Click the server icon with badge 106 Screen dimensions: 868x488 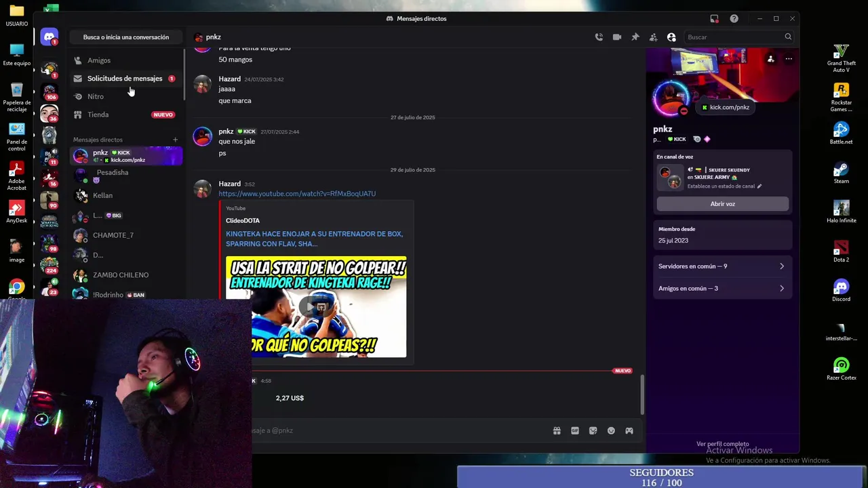pos(49,91)
